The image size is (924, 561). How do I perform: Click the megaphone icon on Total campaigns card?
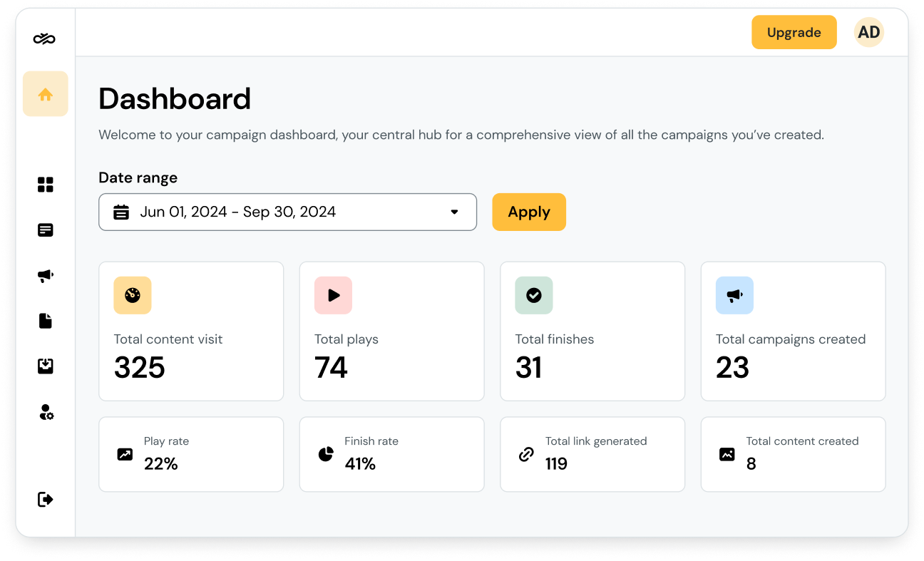[x=734, y=295]
